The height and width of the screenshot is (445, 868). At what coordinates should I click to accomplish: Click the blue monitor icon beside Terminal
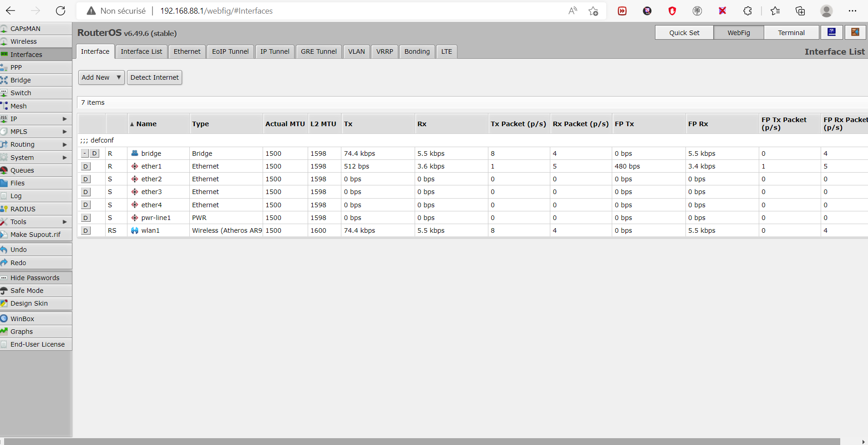pyautogui.click(x=832, y=32)
